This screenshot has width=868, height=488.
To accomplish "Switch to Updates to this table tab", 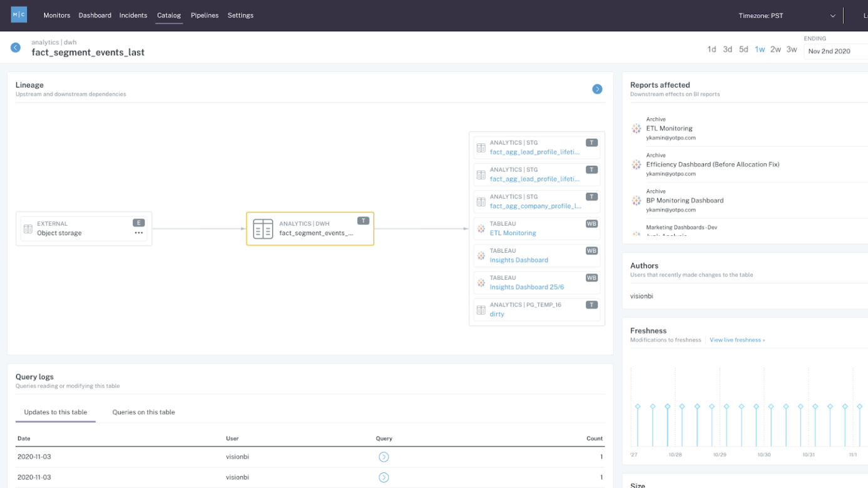I will (x=56, y=412).
